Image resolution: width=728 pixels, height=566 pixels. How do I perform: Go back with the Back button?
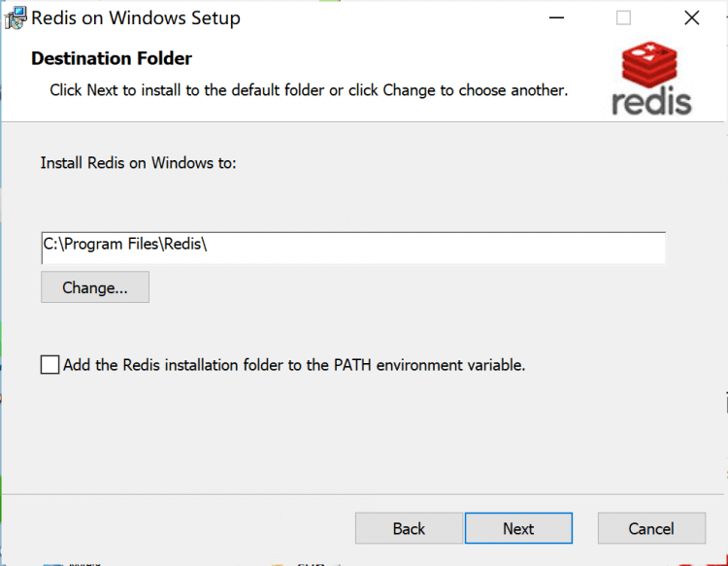(409, 528)
